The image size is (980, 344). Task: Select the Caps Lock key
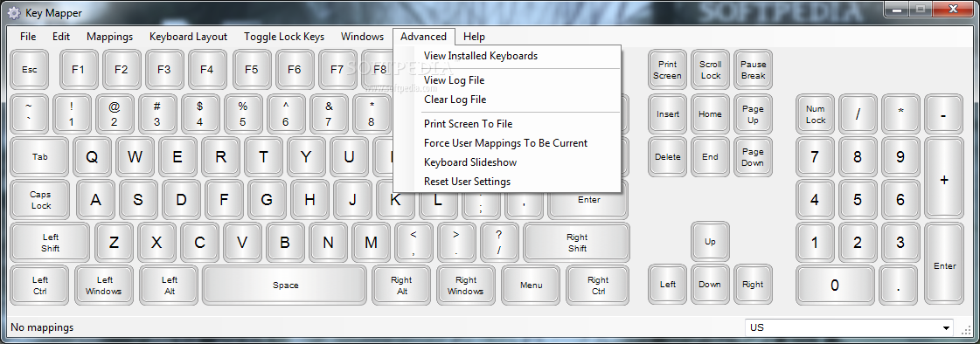click(41, 201)
